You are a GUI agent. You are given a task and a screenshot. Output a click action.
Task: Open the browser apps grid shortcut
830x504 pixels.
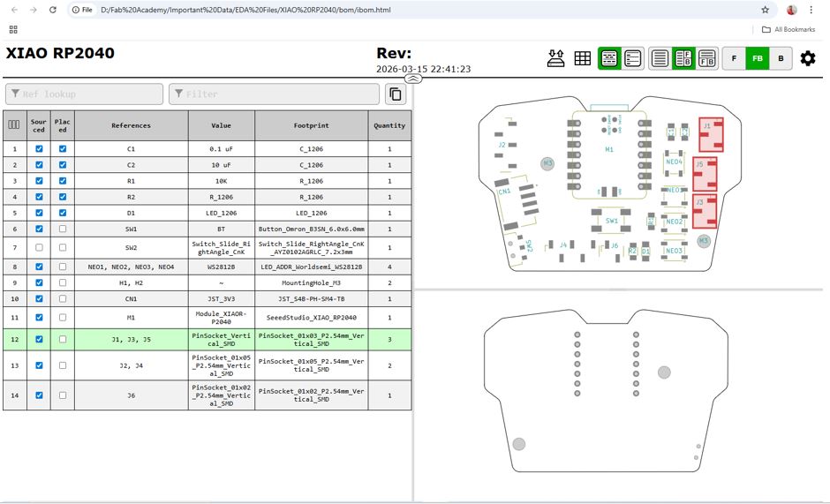click(13, 29)
